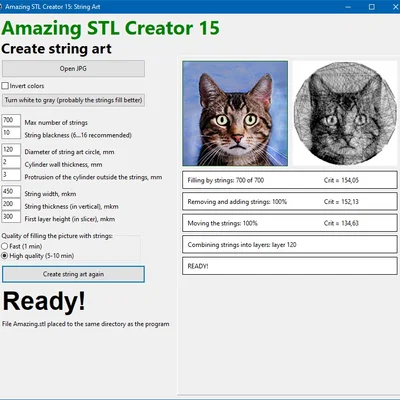Click the Moving the strings status box
The image size is (400, 400).
tap(290, 223)
